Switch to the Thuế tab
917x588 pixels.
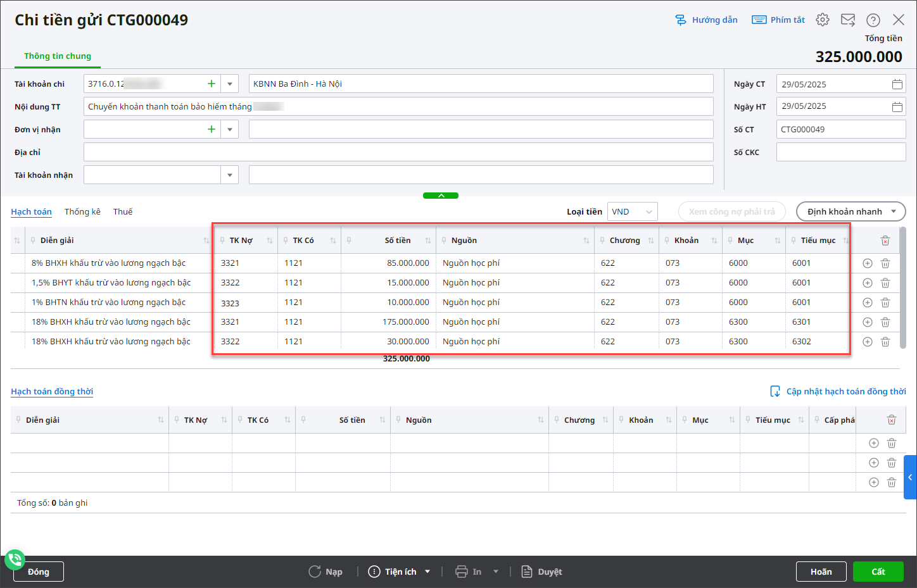[123, 211]
